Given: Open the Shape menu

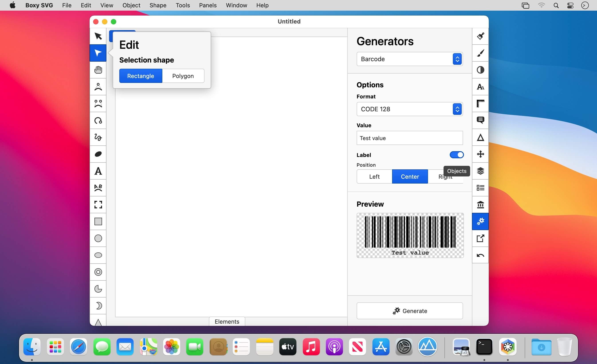Looking at the screenshot, I should (x=158, y=5).
